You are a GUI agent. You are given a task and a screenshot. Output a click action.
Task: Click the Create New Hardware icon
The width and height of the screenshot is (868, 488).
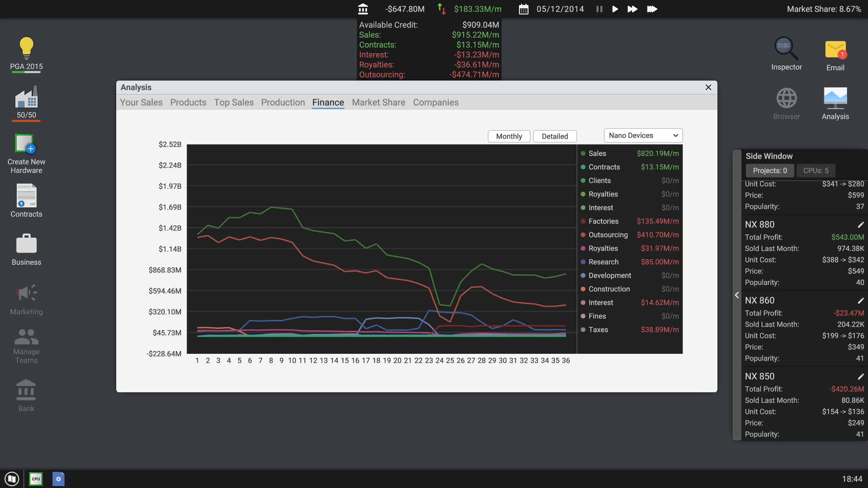26,144
